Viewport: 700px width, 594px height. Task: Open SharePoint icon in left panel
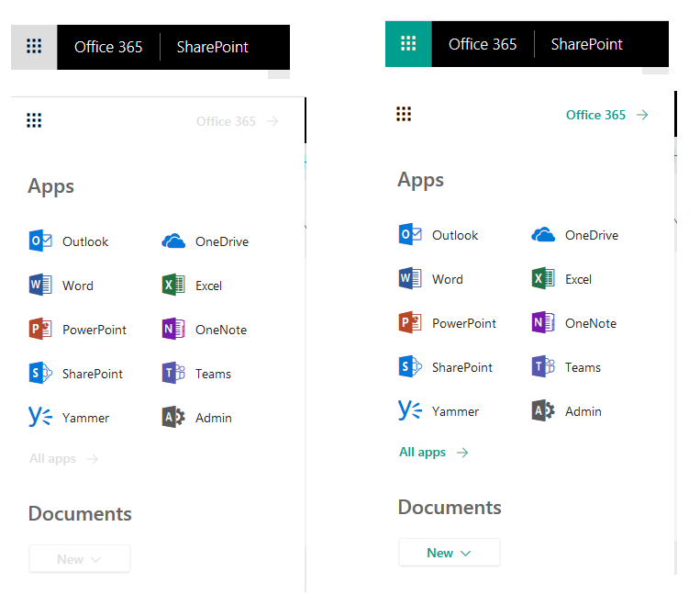click(x=40, y=373)
